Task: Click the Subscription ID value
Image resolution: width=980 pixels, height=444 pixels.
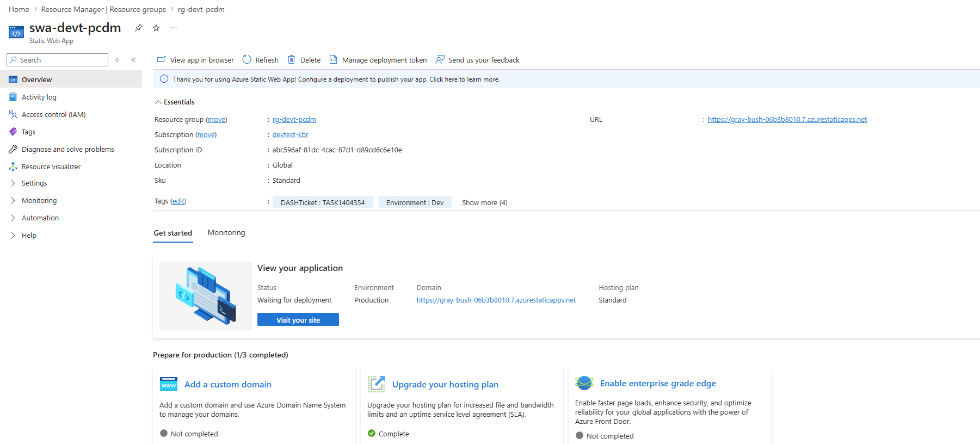Action: tap(337, 150)
